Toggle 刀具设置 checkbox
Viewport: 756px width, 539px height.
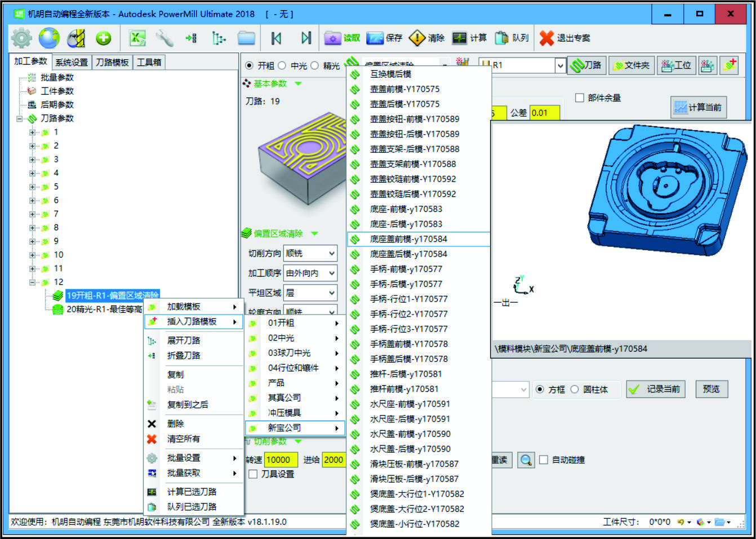pos(254,474)
